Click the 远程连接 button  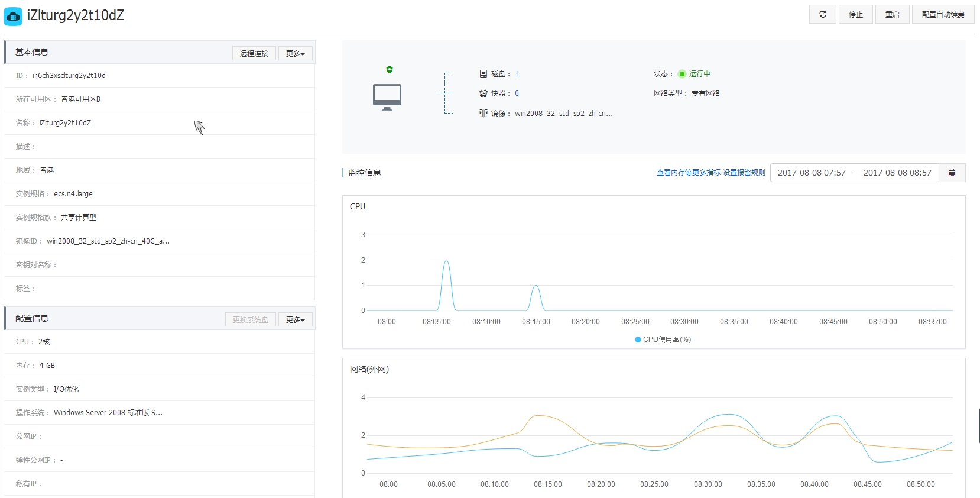tap(254, 54)
